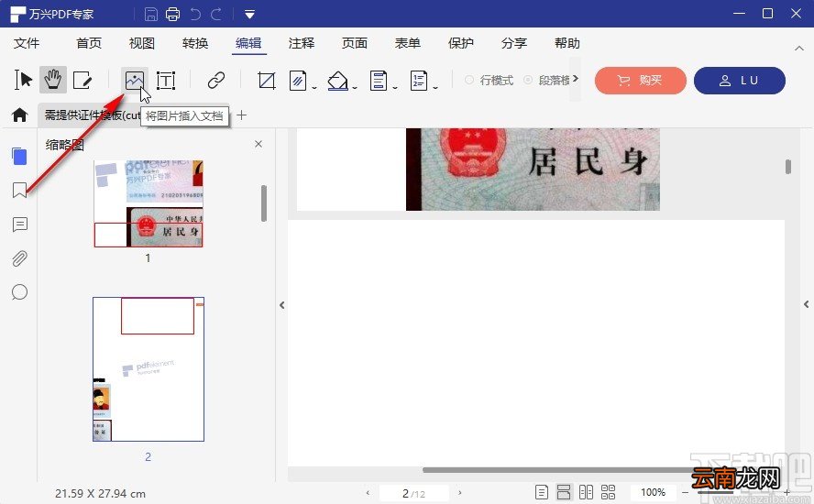
Task: Select the text selection cursor tool
Action: pyautogui.click(x=23, y=80)
